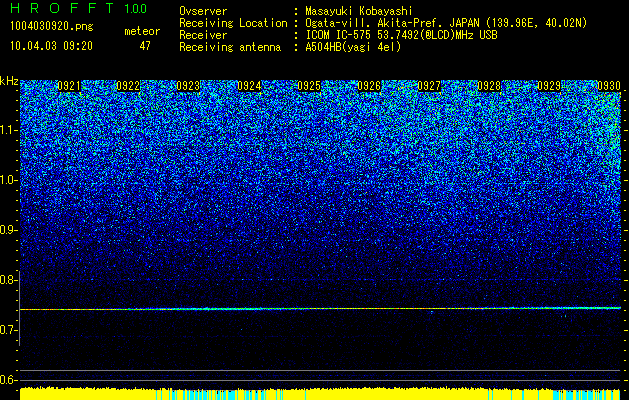The height and width of the screenshot is (400, 629).
Task: Click the A504HB(yagi 4el) antenna text
Action: [x=353, y=47]
